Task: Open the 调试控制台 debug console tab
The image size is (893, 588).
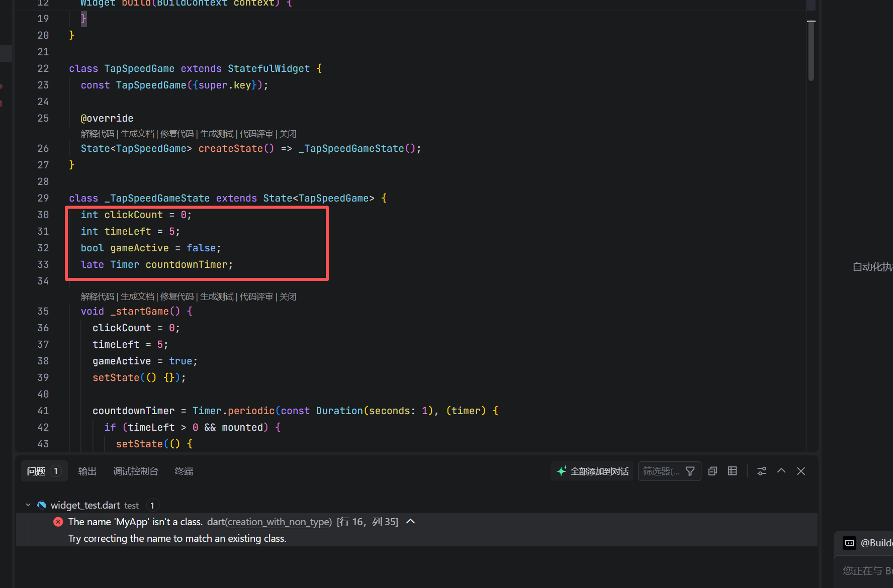Action: [x=136, y=471]
